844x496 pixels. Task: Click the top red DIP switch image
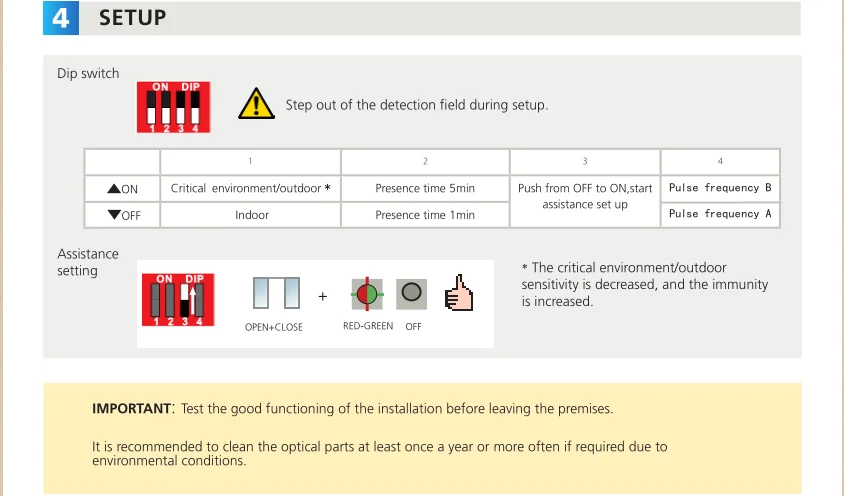tap(173, 107)
